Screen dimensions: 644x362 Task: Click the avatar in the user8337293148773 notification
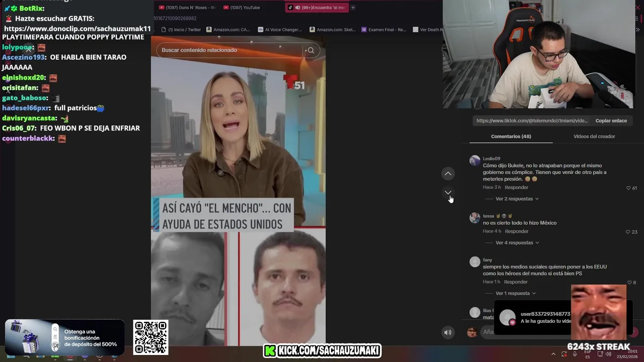[507, 317]
